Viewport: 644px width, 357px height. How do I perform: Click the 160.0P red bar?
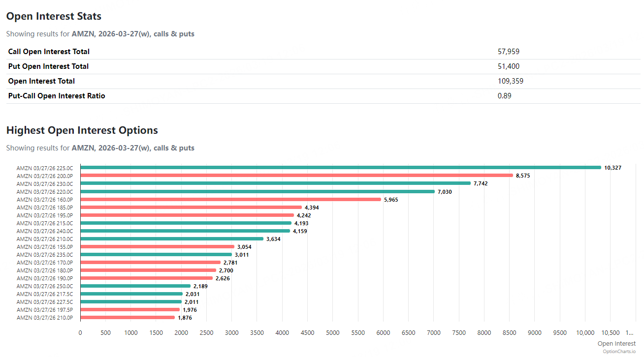230,199
